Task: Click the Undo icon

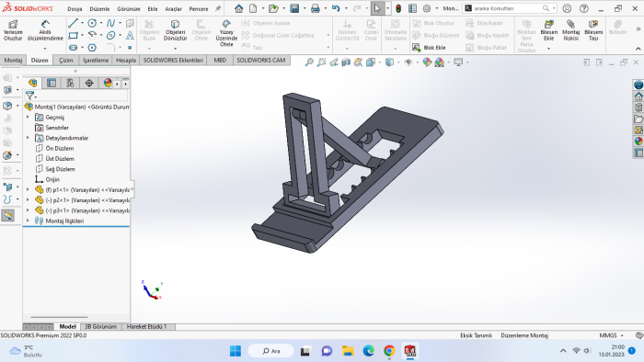Action: [x=336, y=8]
